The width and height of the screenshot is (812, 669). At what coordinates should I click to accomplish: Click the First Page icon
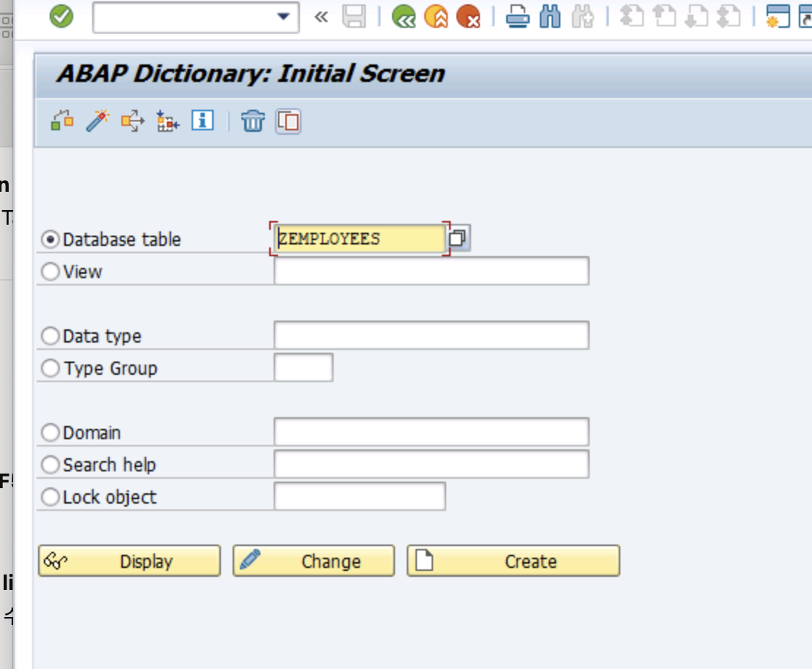[x=632, y=17]
